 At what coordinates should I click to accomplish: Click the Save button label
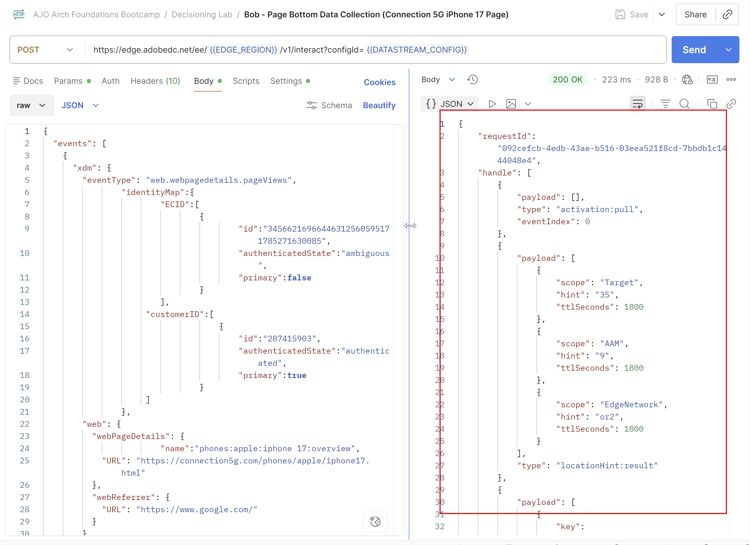click(639, 14)
